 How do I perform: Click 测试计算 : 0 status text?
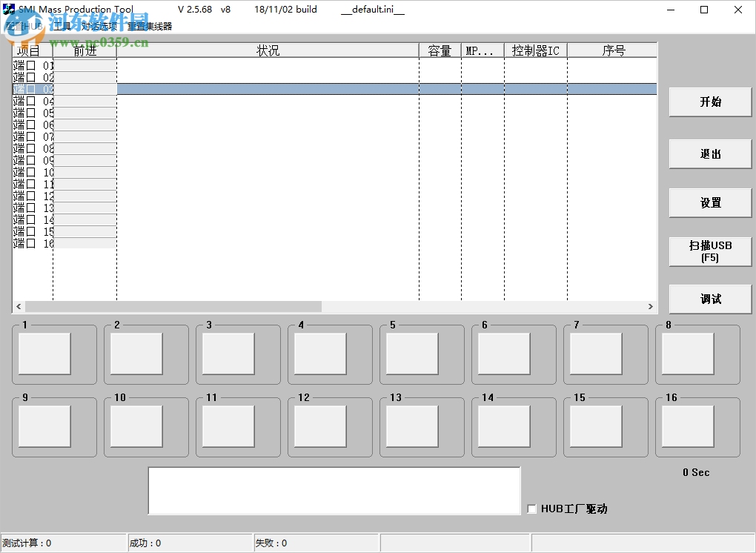click(27, 543)
